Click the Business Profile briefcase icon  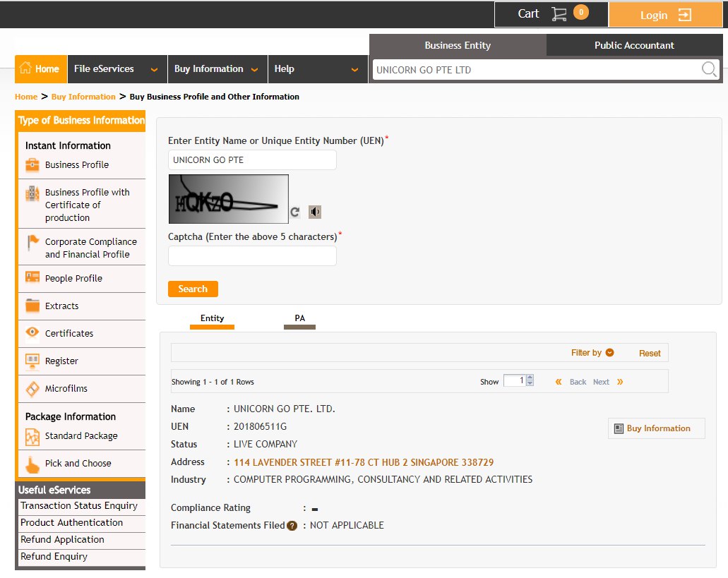[x=32, y=164]
